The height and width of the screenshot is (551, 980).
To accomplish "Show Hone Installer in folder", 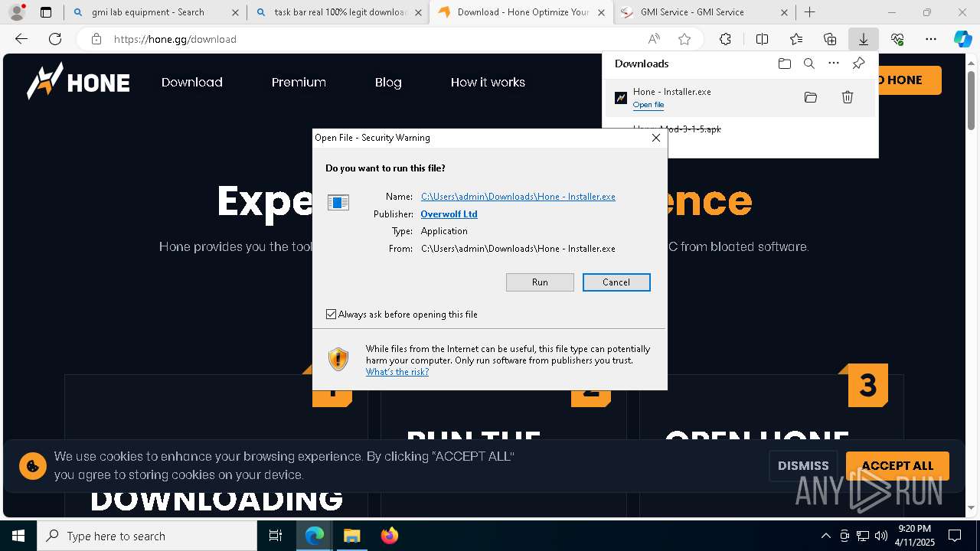I will [811, 97].
